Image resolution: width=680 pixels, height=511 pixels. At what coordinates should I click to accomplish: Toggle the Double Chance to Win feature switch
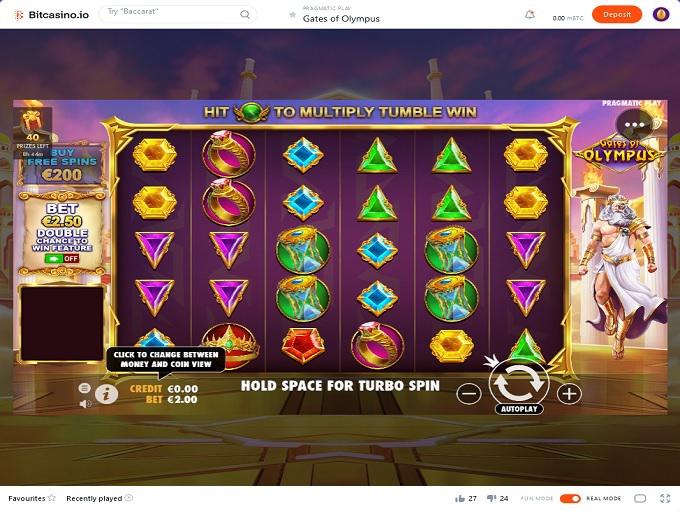[62, 259]
